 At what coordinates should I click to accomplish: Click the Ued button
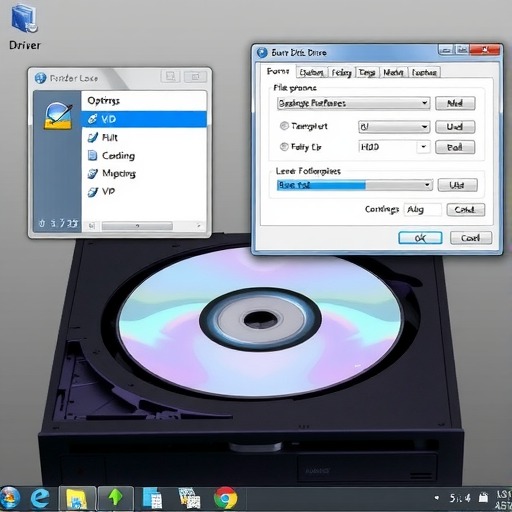click(455, 127)
